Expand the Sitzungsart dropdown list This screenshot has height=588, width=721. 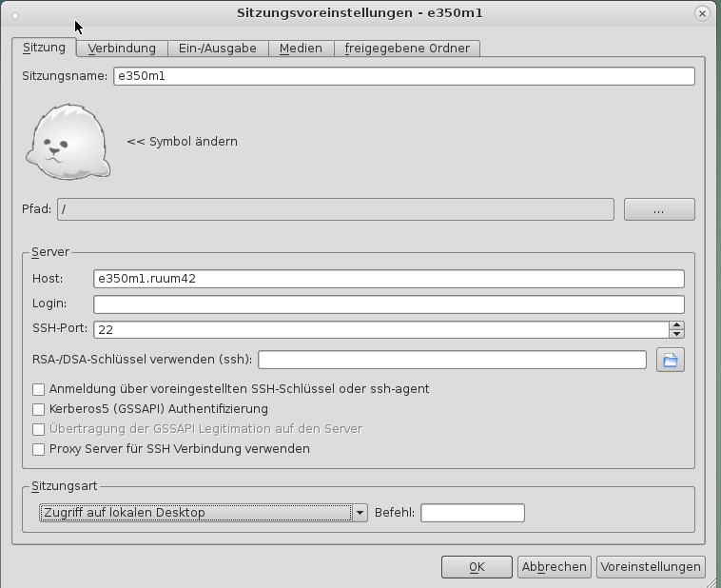tap(360, 513)
